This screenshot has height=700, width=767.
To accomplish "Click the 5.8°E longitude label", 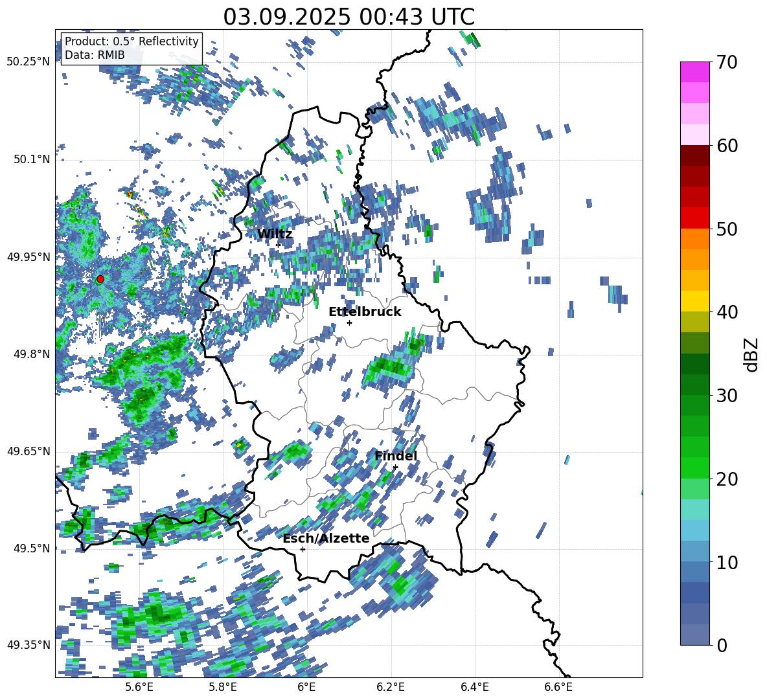I will (223, 687).
